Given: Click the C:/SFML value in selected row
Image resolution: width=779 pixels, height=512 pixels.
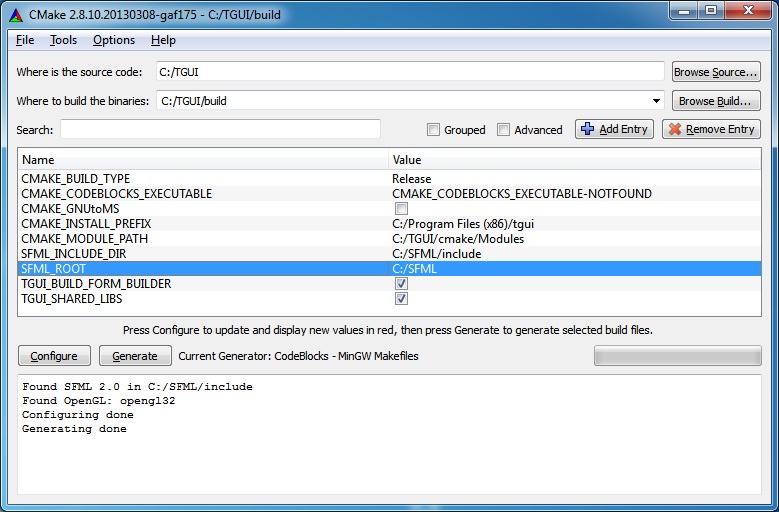Looking at the screenshot, I should click(x=414, y=269).
